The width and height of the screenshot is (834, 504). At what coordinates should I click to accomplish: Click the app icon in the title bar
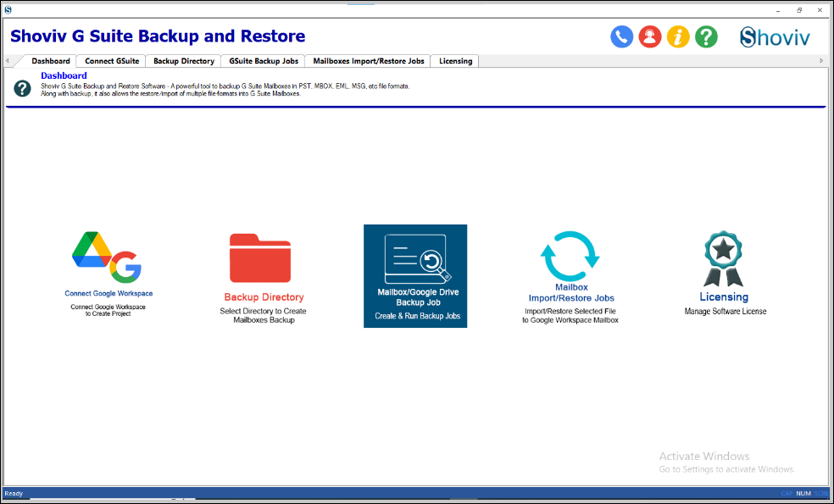click(8, 9)
